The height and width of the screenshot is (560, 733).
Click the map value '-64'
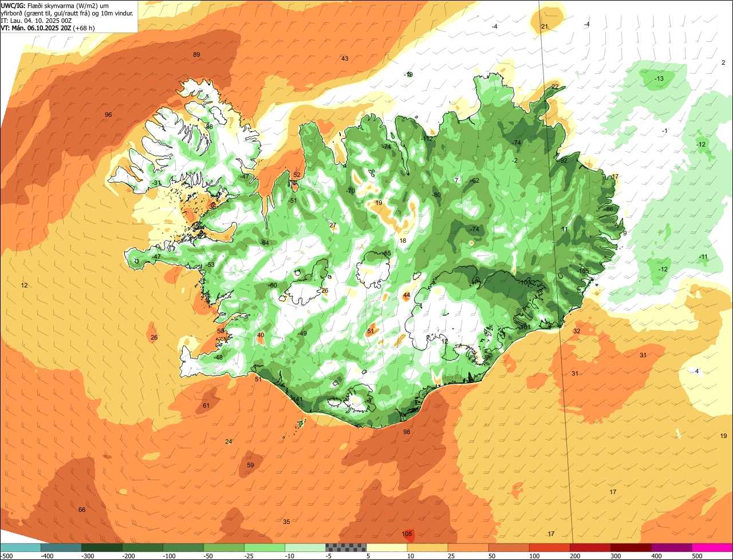click(x=265, y=243)
